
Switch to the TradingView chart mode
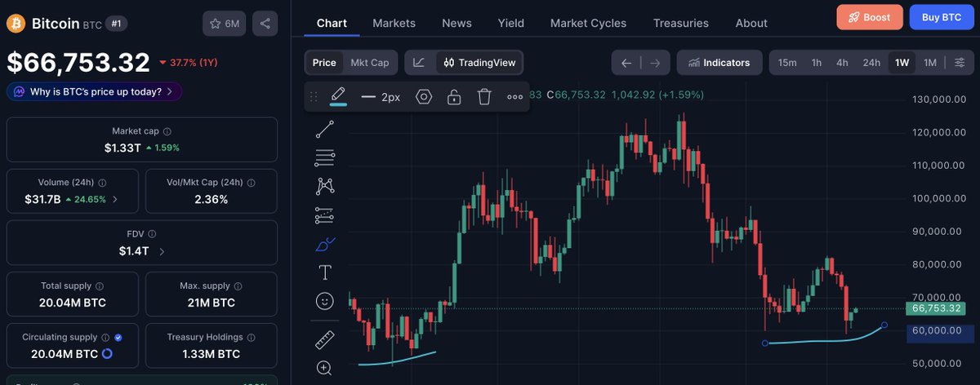479,63
